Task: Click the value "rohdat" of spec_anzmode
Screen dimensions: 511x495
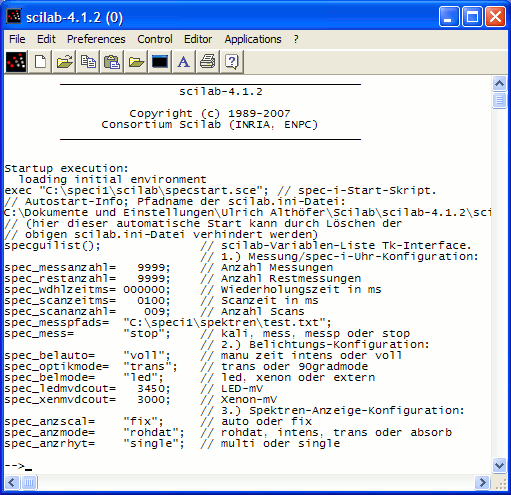Action: point(151,433)
